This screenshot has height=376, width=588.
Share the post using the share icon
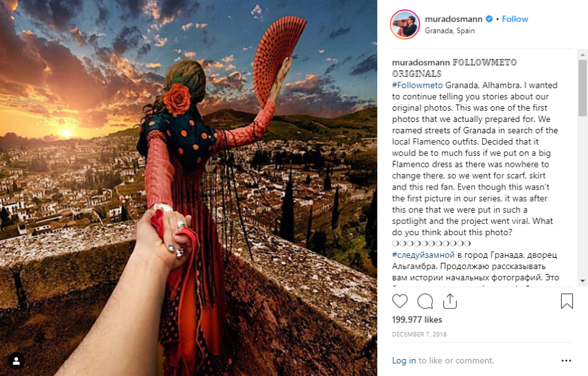(x=450, y=301)
